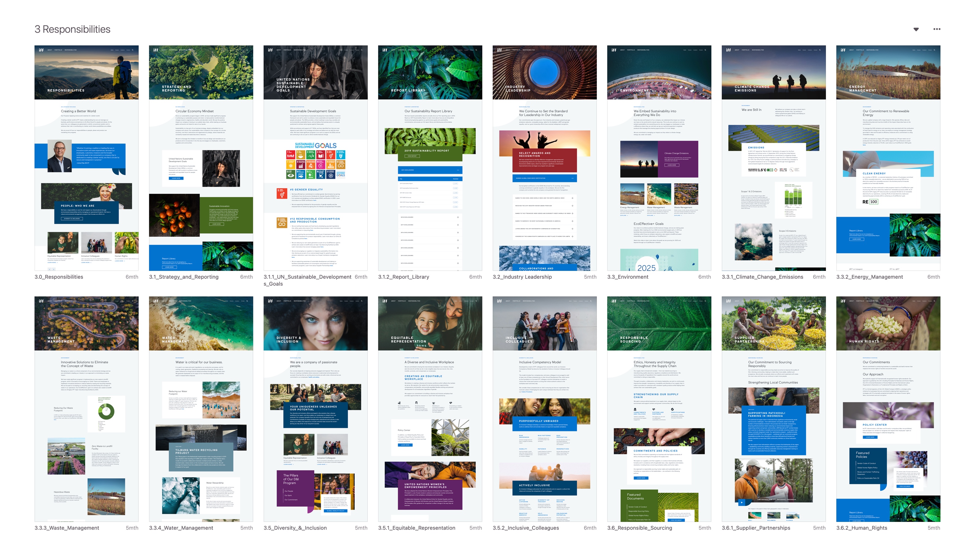Screen dimensions: 980x551
Task: Select the UN Sustainable Development Goals thumbnail
Action: [315, 158]
